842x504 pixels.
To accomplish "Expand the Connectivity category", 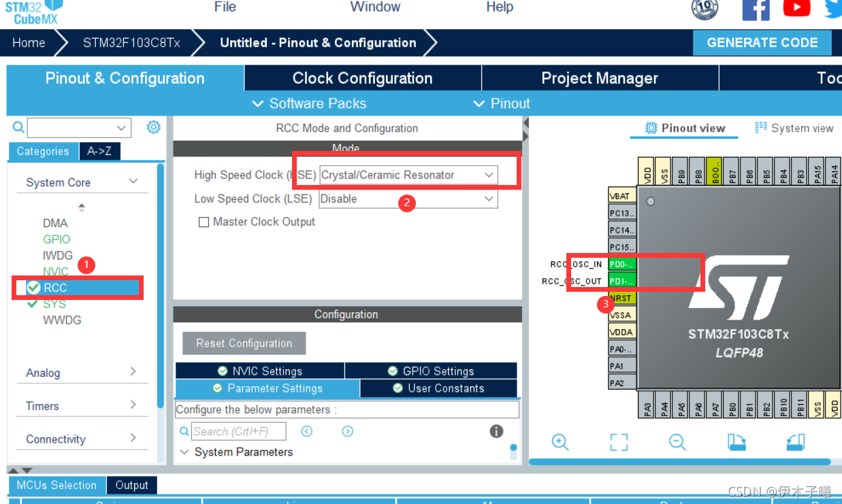I will pyautogui.click(x=133, y=438).
